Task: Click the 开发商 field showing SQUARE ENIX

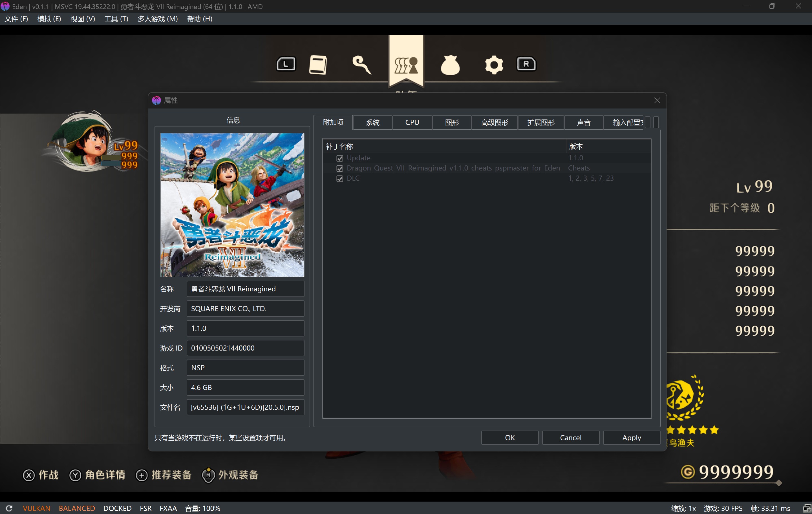Action: click(x=245, y=308)
